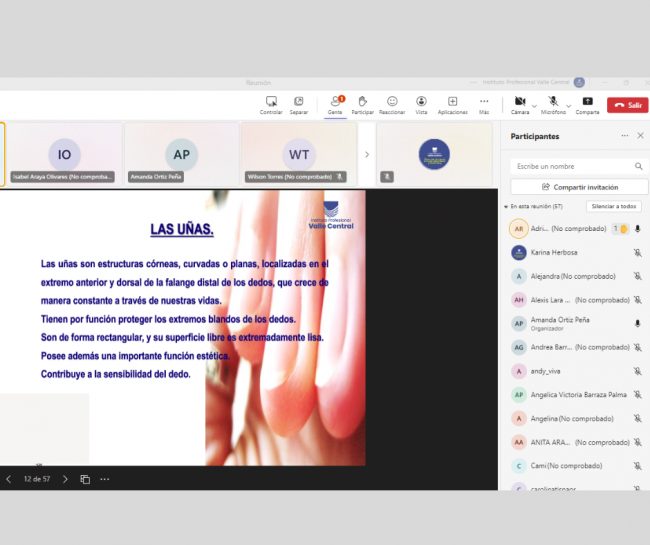
Task: Raise hand with the Participar icon
Action: (x=362, y=102)
